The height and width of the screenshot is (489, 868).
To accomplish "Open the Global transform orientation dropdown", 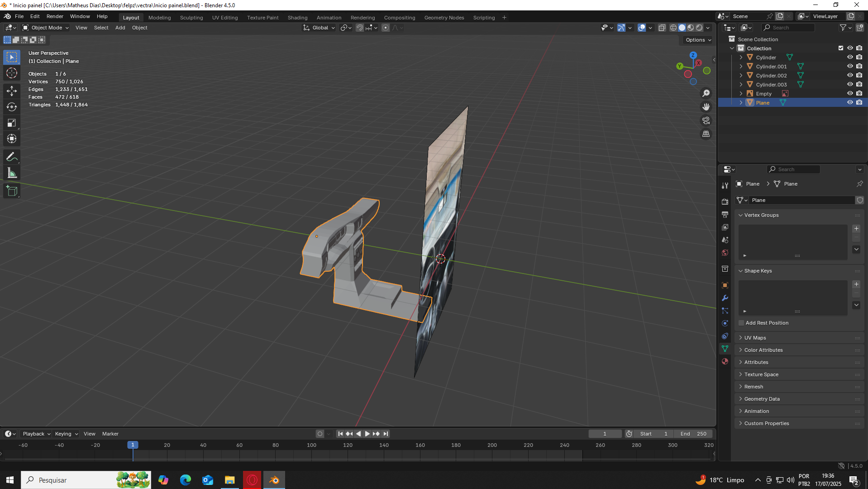I will click(x=320, y=28).
